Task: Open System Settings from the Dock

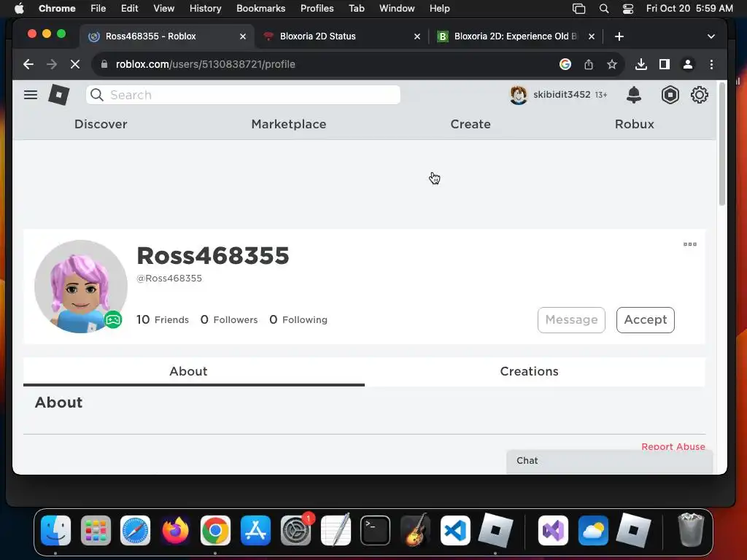Action: (x=295, y=530)
